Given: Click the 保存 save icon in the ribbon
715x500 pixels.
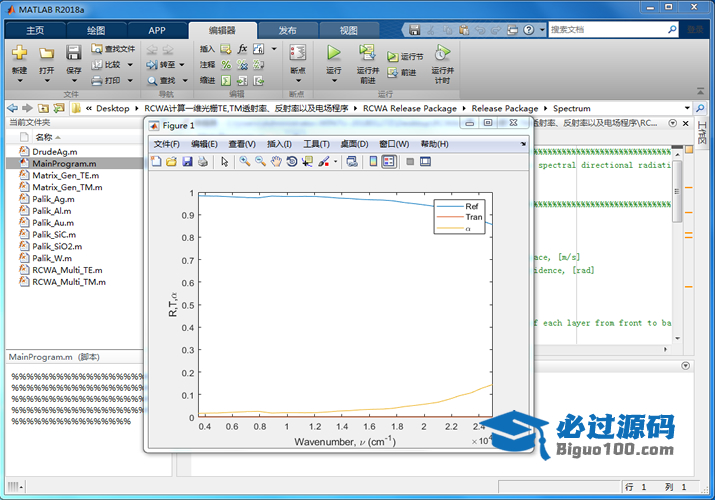Looking at the screenshot, I should (73, 52).
